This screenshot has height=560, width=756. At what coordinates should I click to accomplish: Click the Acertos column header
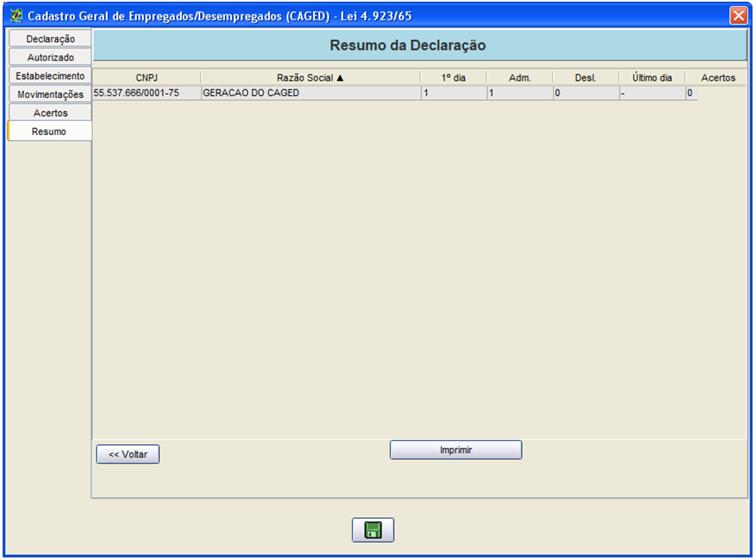[718, 78]
